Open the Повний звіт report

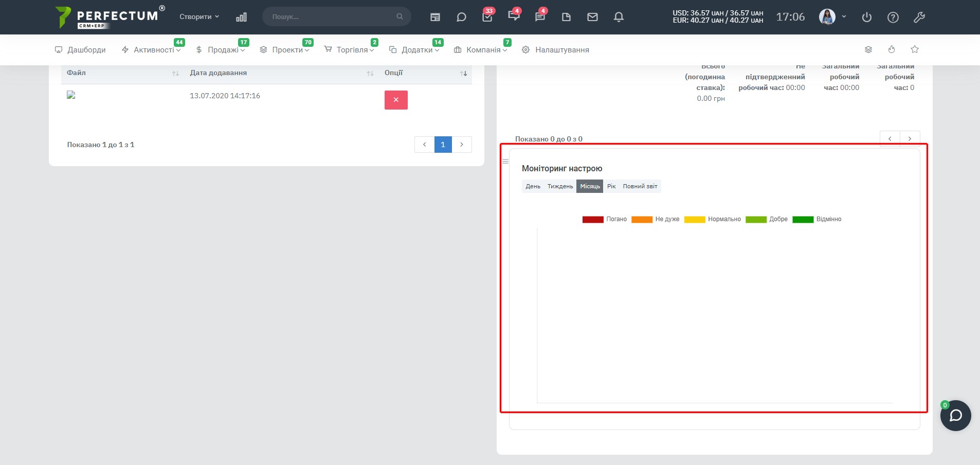click(x=640, y=186)
